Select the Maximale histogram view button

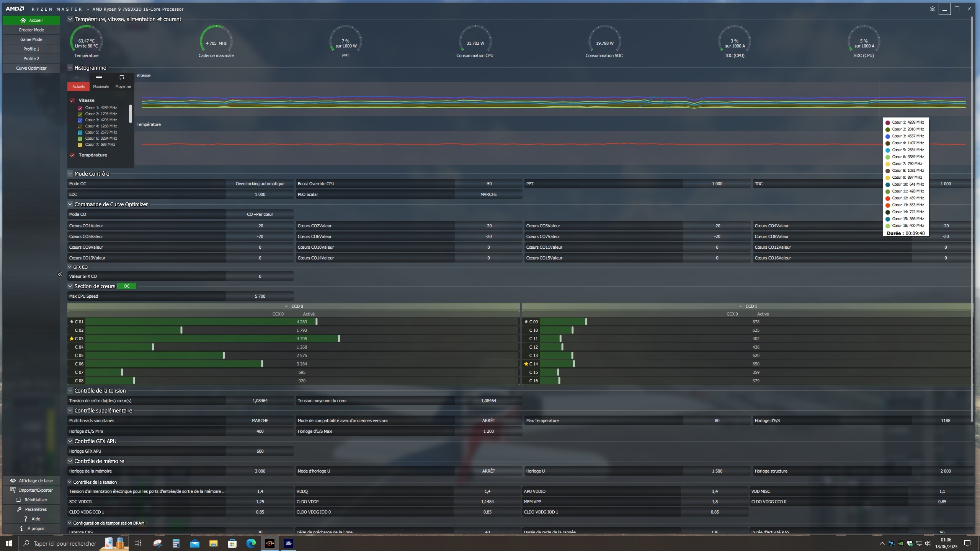pyautogui.click(x=100, y=82)
